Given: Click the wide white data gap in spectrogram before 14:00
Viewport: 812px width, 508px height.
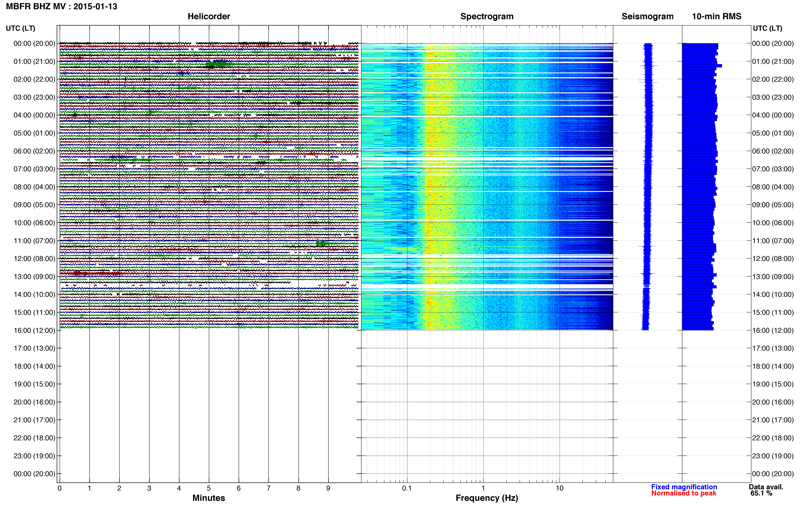Looking at the screenshot, I should click(x=487, y=287).
